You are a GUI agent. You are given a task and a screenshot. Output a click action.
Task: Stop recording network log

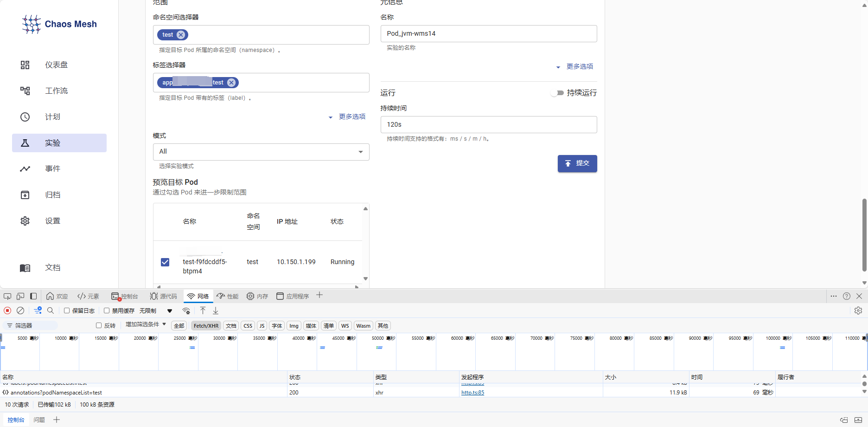coord(7,311)
